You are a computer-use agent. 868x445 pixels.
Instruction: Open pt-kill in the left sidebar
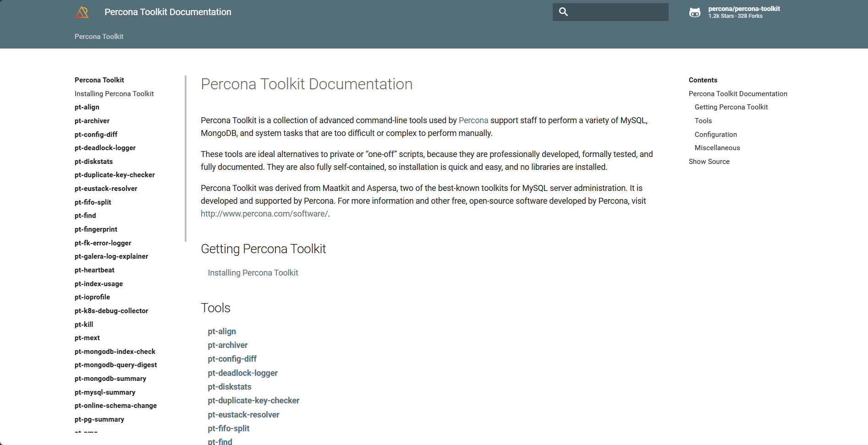point(84,325)
